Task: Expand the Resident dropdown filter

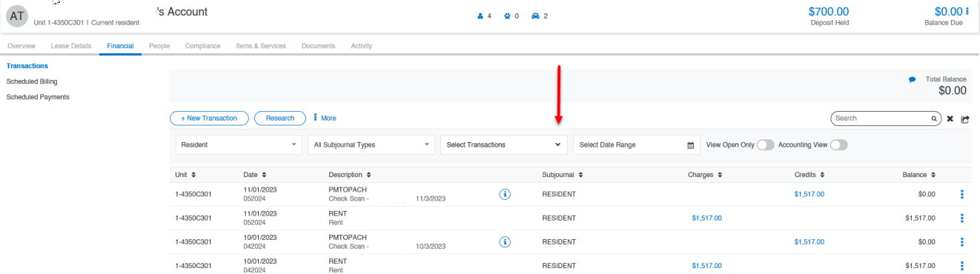Action: [x=239, y=145]
